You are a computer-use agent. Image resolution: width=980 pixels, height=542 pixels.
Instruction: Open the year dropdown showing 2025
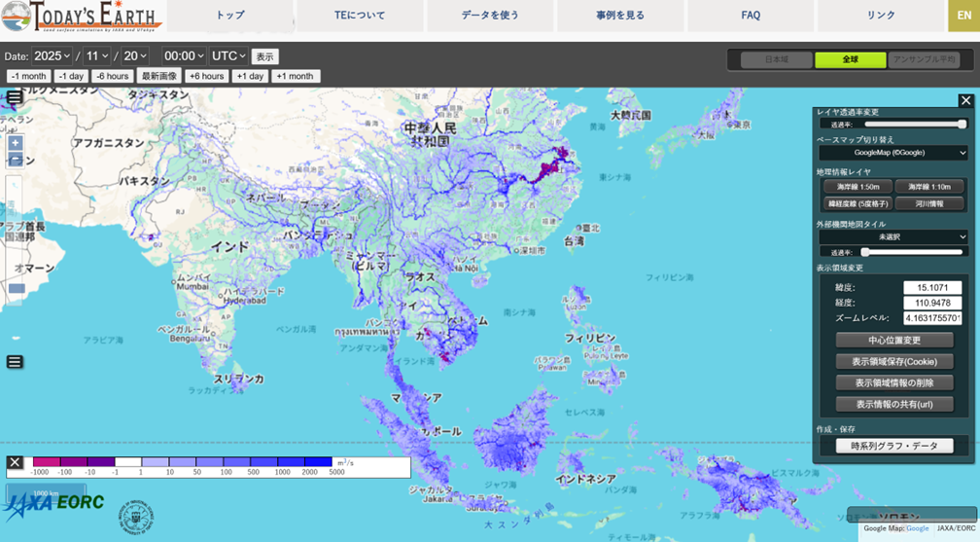[52, 56]
